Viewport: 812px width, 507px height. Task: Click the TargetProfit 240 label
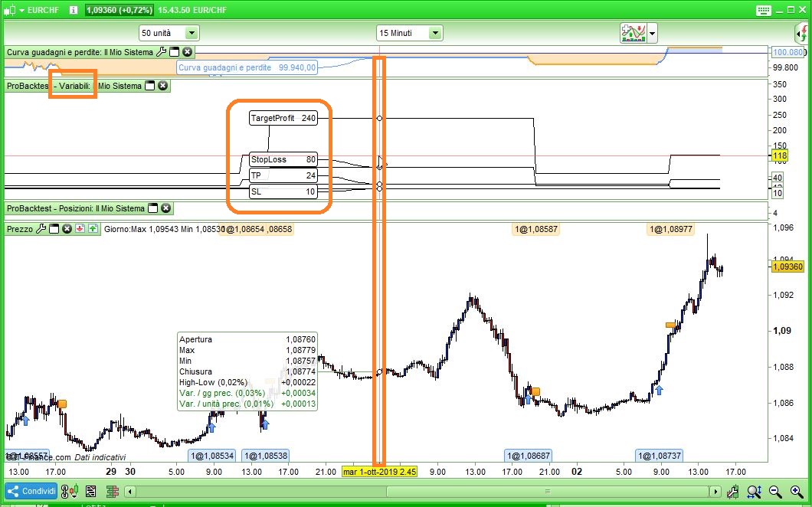[x=283, y=118]
